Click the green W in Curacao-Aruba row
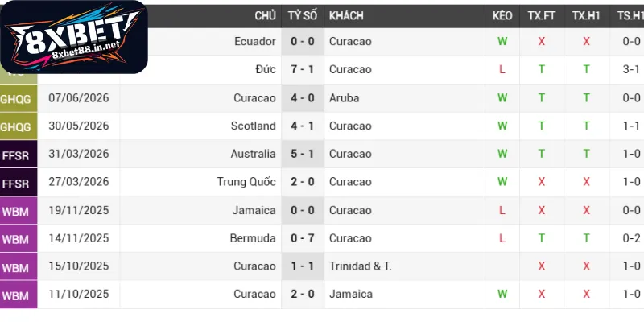 point(502,97)
